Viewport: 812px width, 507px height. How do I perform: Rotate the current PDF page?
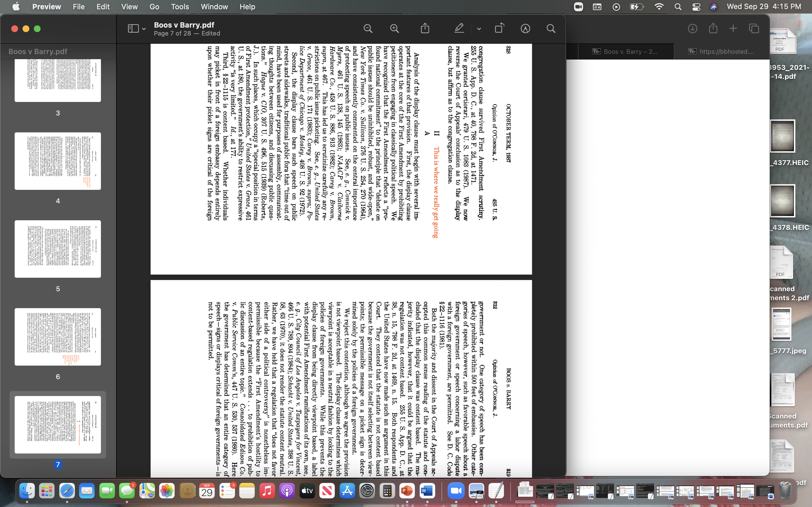pos(500,28)
